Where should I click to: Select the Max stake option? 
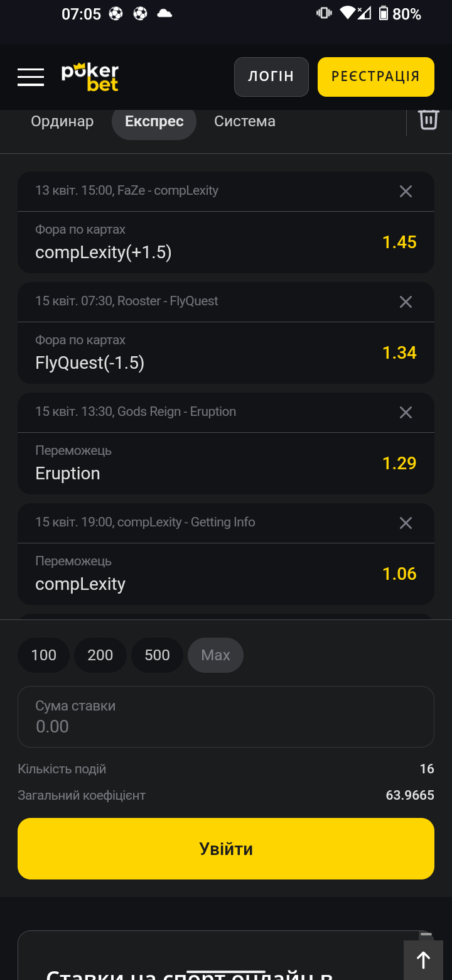pos(215,655)
